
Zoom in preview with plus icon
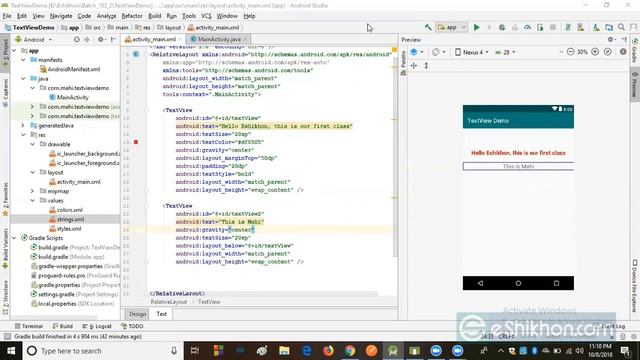(x=595, y=52)
